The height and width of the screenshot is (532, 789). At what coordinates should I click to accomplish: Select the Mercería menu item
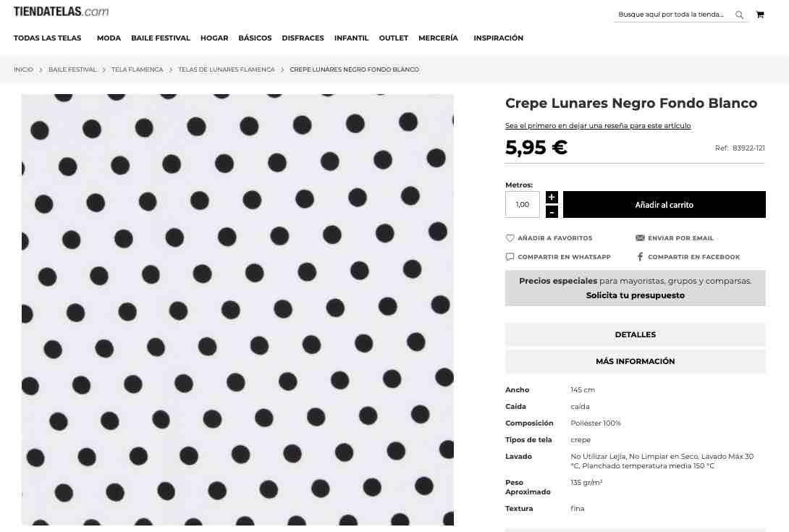coord(438,38)
